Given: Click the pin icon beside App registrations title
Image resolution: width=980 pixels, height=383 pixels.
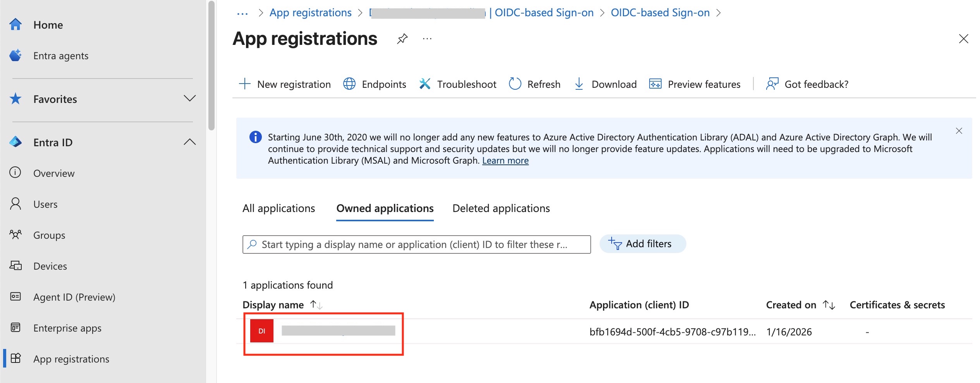Looking at the screenshot, I should [x=402, y=39].
